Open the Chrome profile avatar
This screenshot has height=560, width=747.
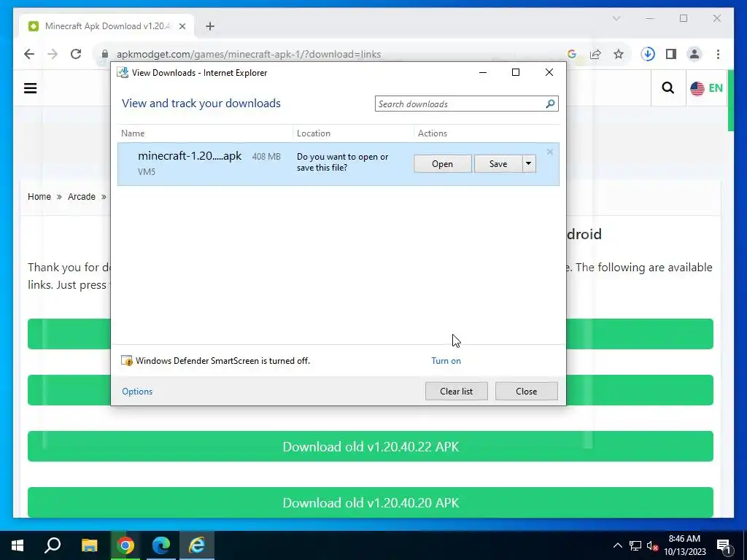694,54
